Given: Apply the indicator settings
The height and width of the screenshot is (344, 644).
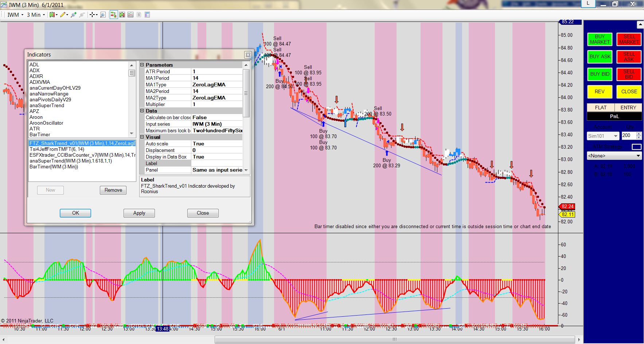Looking at the screenshot, I should click(139, 213).
